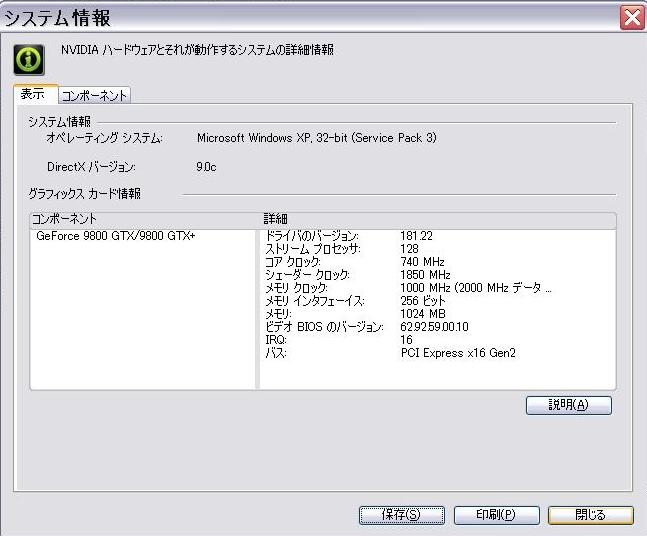Click the green NVIDIA info icon
Image resolution: width=647 pixels, height=536 pixels.
click(x=29, y=60)
